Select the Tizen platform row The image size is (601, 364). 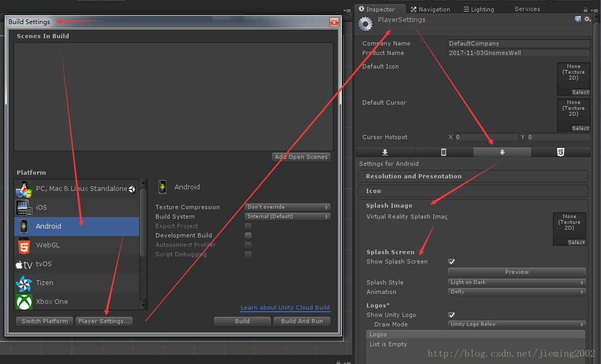click(76, 283)
